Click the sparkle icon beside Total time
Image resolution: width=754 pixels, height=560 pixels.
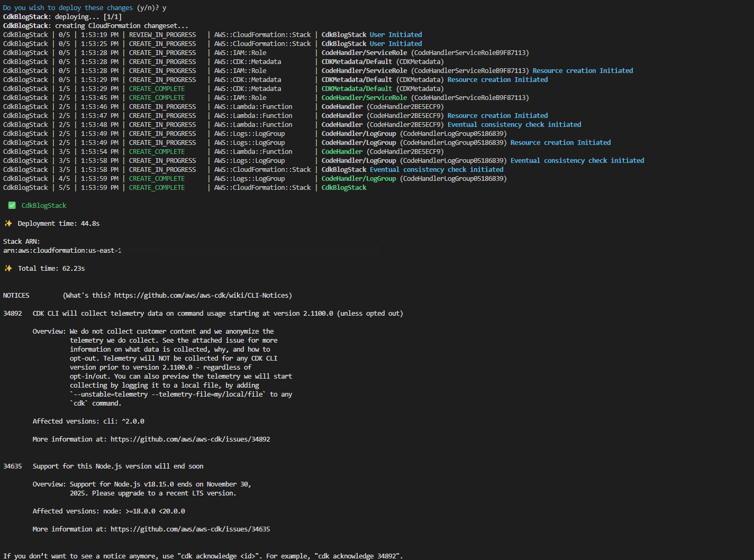(8, 268)
